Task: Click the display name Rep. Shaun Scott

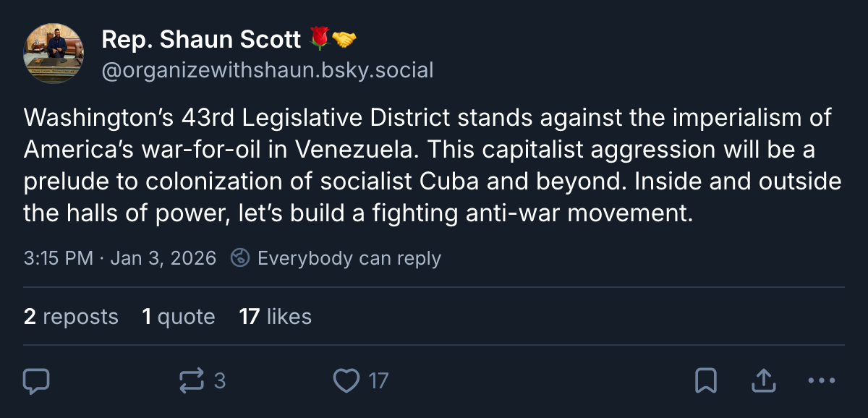Action: pyautogui.click(x=201, y=40)
